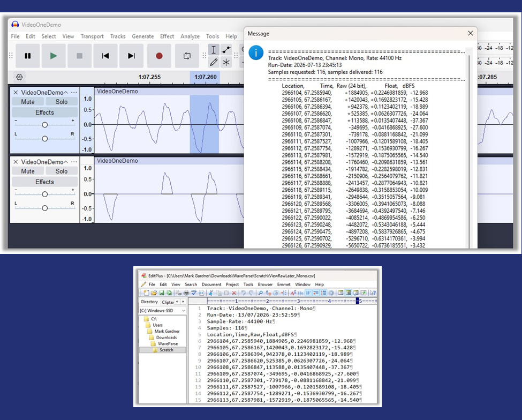Image resolution: width=522 pixels, height=420 pixels.
Task: Choose the Envelope tool
Action: pyautogui.click(x=226, y=50)
